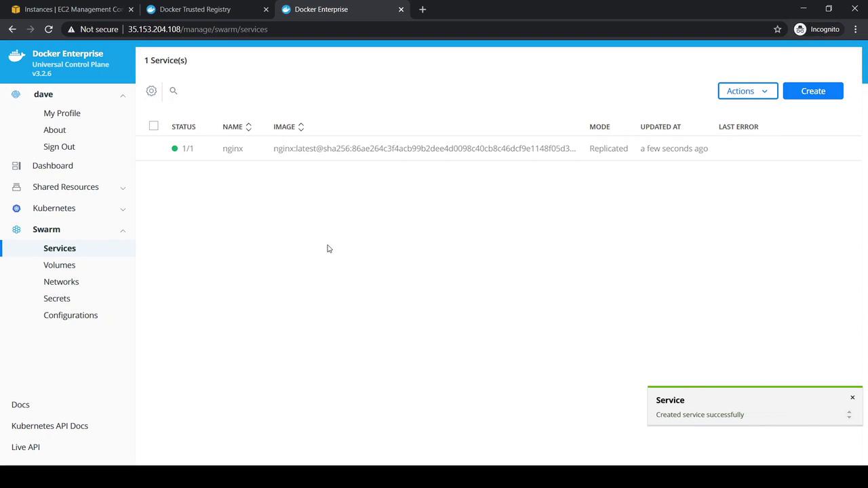Viewport: 868px width, 488px height.
Task: Expand the Kubernetes section chevron
Action: (x=123, y=209)
